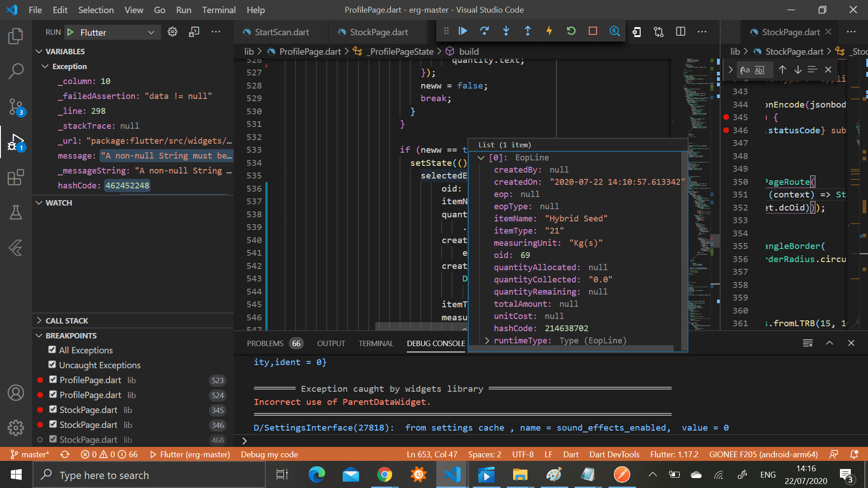This screenshot has height=488, width=868.
Task: Open the Flutter launch configuration dropdown
Action: [151, 32]
